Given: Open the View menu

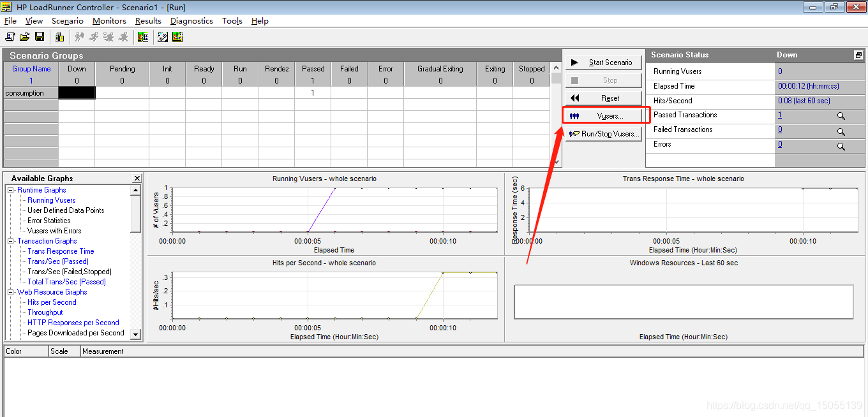Looking at the screenshot, I should coord(34,20).
